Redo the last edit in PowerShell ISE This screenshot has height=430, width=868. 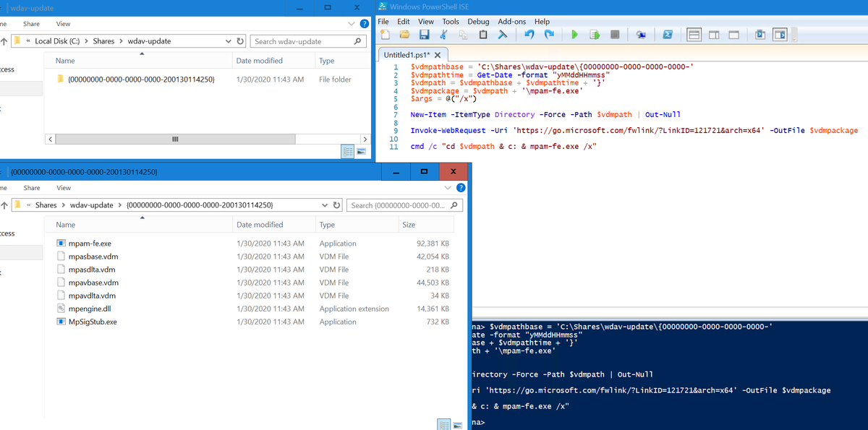coord(549,35)
